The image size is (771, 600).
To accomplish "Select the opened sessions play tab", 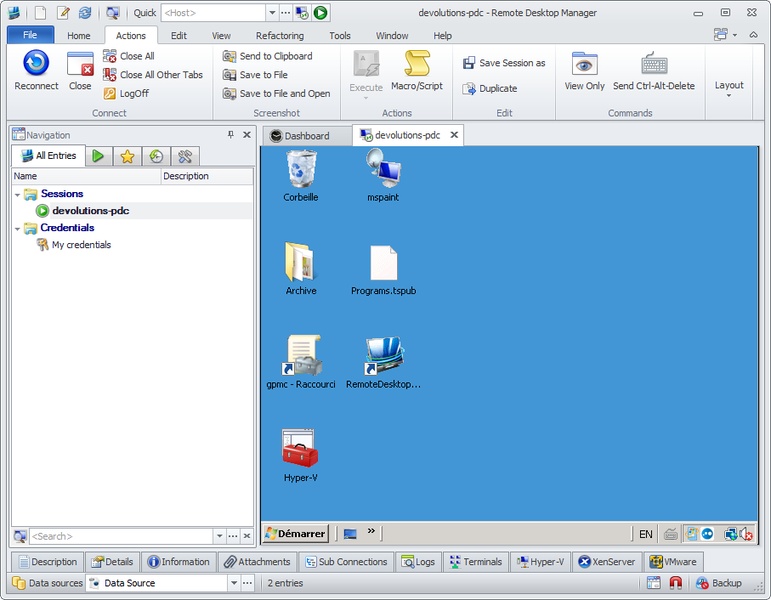I will pyautogui.click(x=97, y=156).
